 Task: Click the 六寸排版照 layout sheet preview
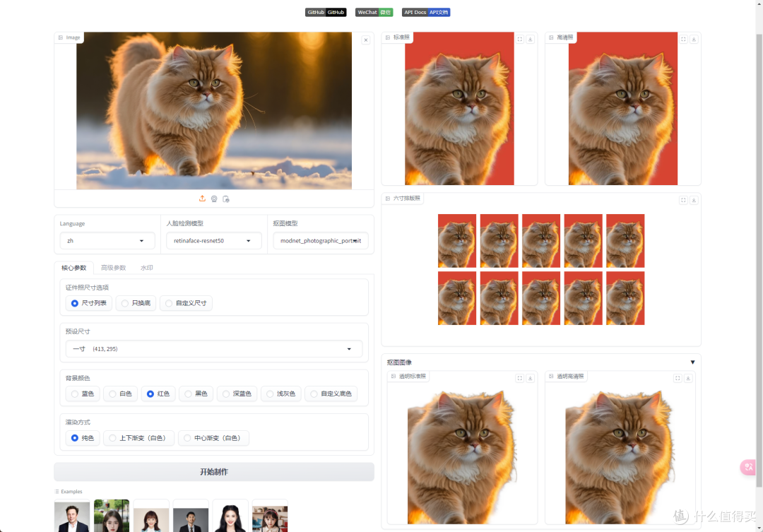tap(541, 270)
